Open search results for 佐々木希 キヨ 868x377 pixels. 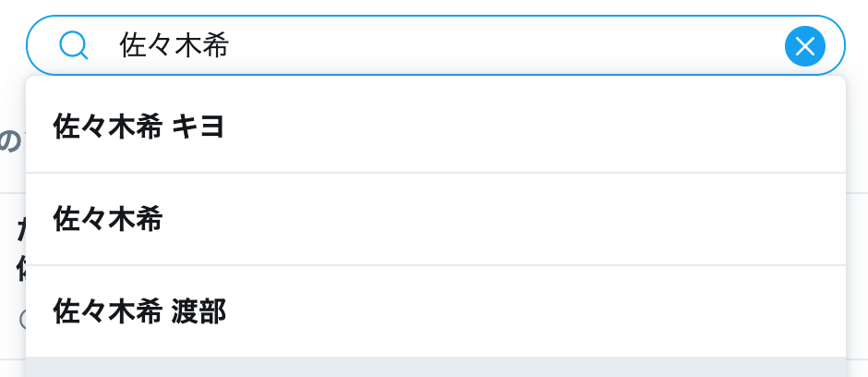pyautogui.click(x=434, y=127)
